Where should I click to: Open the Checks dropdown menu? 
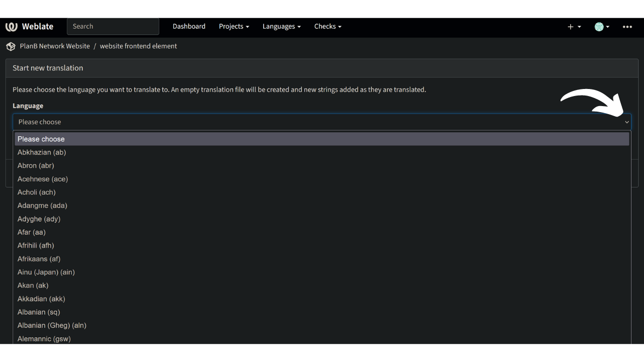point(328,26)
